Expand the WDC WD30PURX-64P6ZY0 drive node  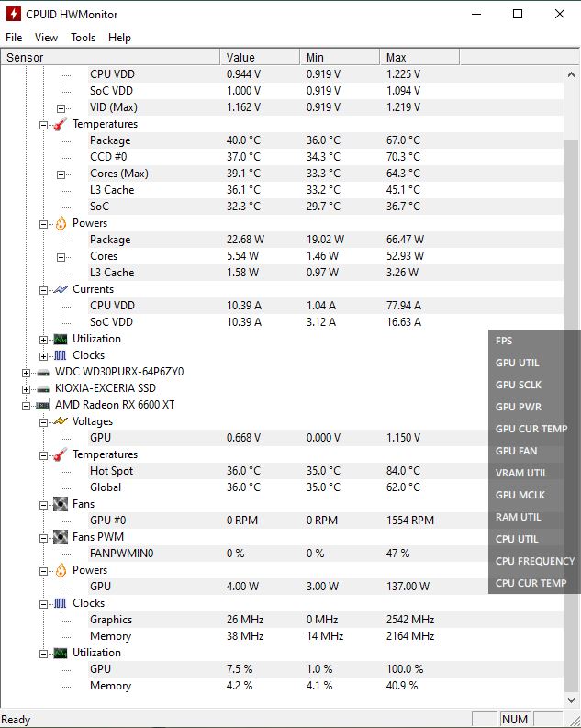[x=27, y=372]
